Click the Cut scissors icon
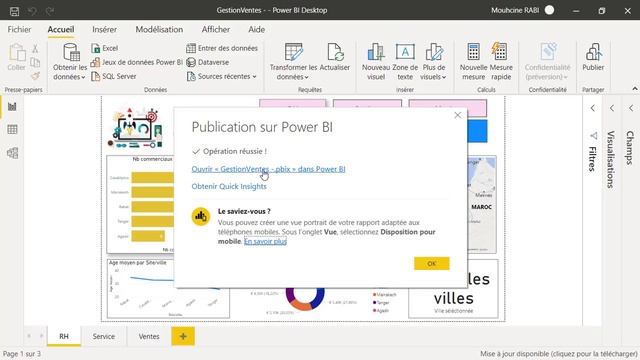Viewport: 640px width, 360px height. (x=36, y=49)
